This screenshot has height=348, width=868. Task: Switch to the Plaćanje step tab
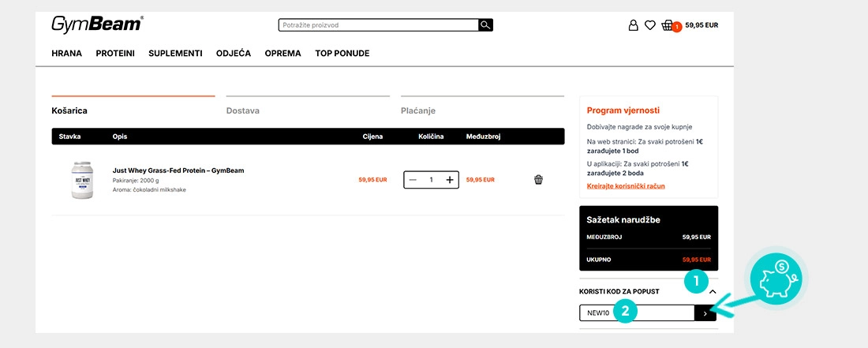(x=418, y=110)
